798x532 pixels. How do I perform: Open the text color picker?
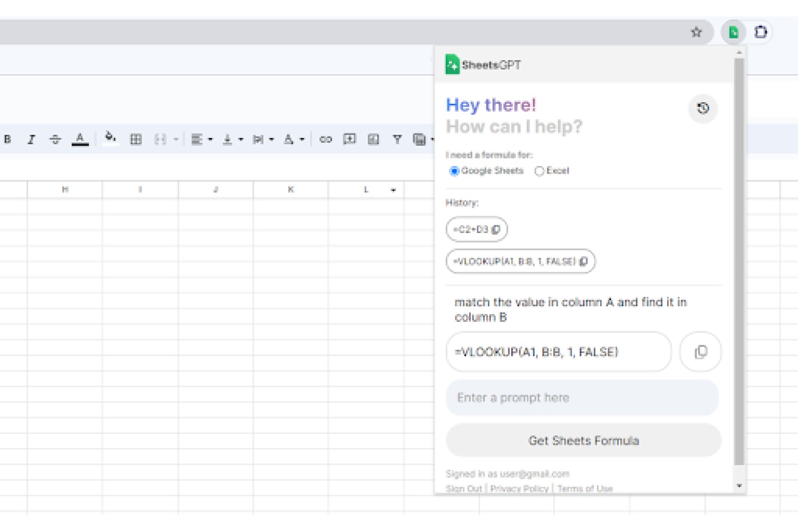coord(80,139)
